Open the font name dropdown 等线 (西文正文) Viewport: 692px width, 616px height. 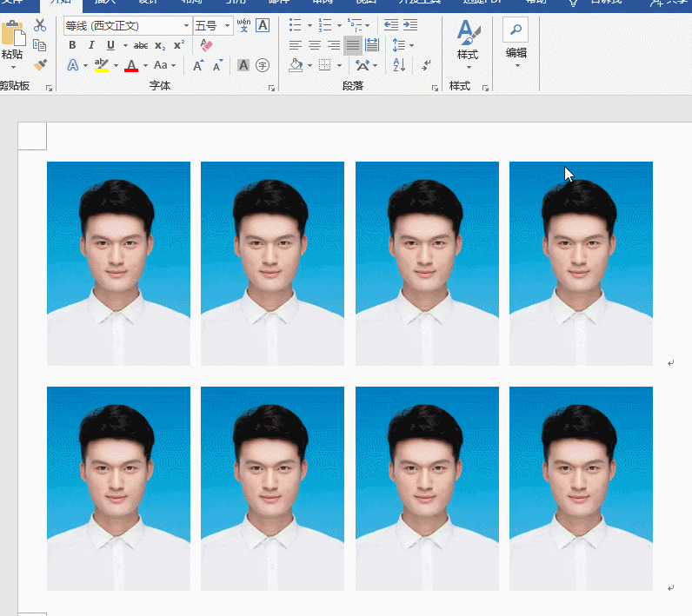(x=186, y=26)
